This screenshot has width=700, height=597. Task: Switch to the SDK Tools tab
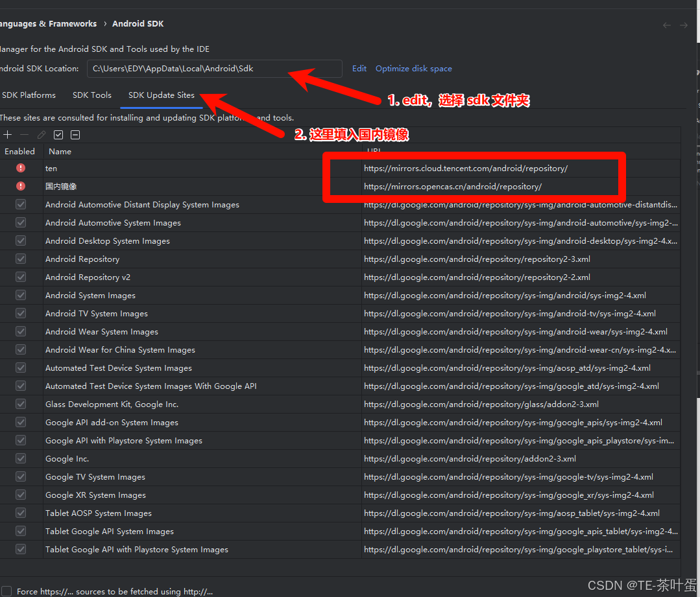coord(92,95)
